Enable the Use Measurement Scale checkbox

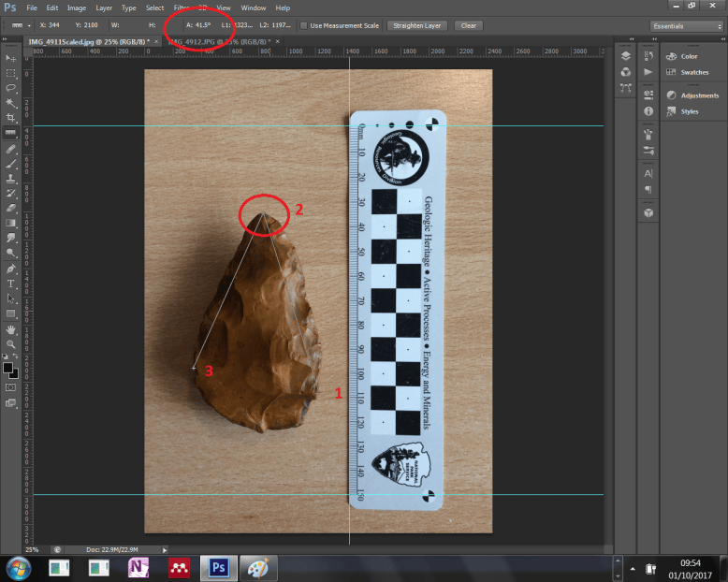[x=303, y=25]
